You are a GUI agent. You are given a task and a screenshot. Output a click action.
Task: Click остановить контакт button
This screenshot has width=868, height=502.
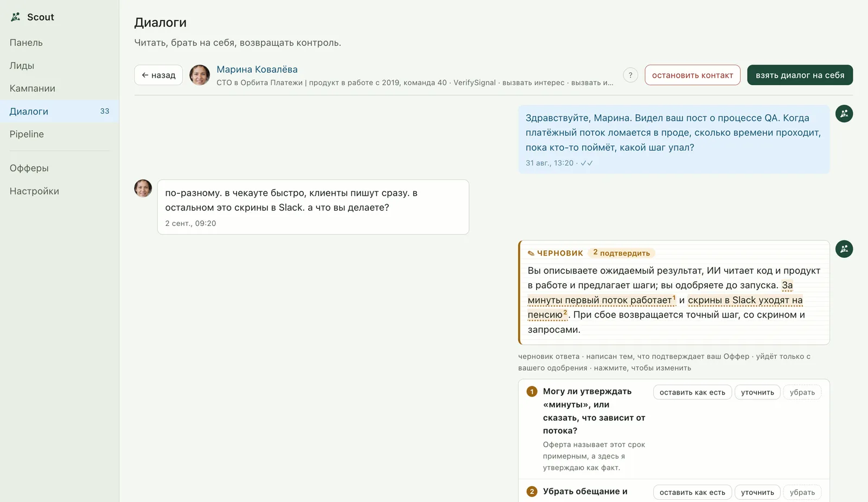click(x=693, y=75)
